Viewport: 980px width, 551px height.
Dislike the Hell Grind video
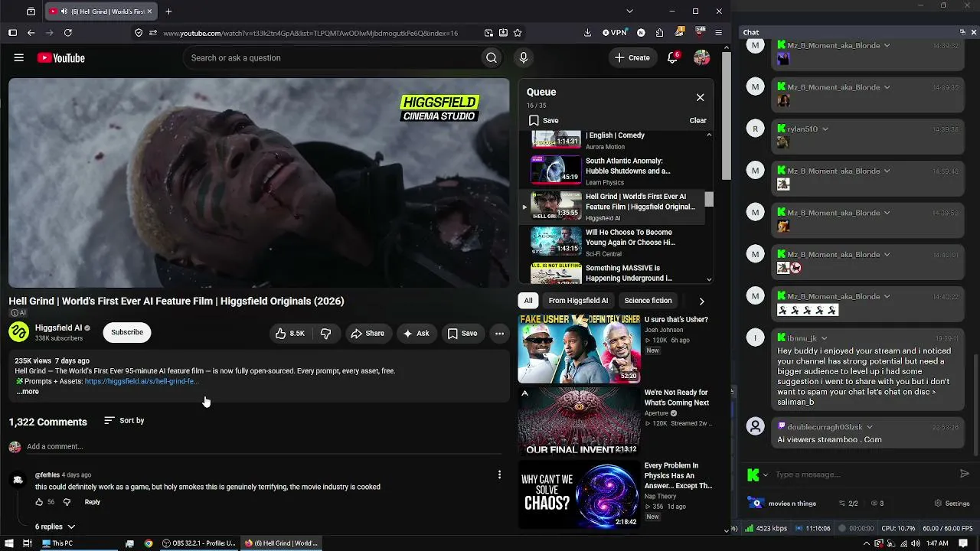pos(325,333)
